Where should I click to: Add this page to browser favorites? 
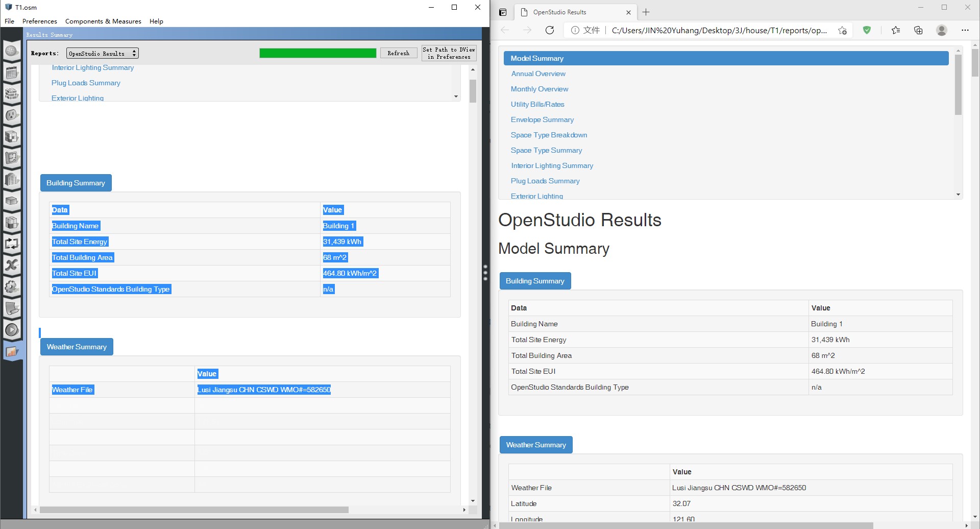coord(842,30)
